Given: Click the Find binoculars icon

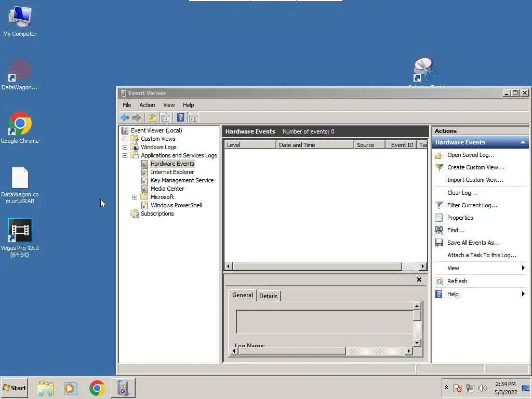Looking at the screenshot, I should [438, 230].
